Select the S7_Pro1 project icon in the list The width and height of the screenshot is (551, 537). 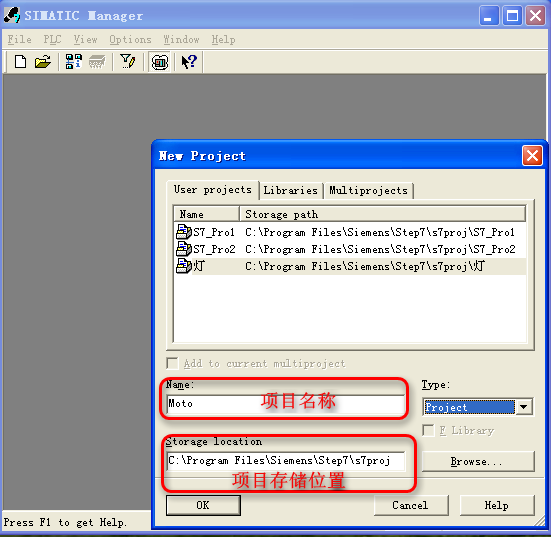point(183,232)
